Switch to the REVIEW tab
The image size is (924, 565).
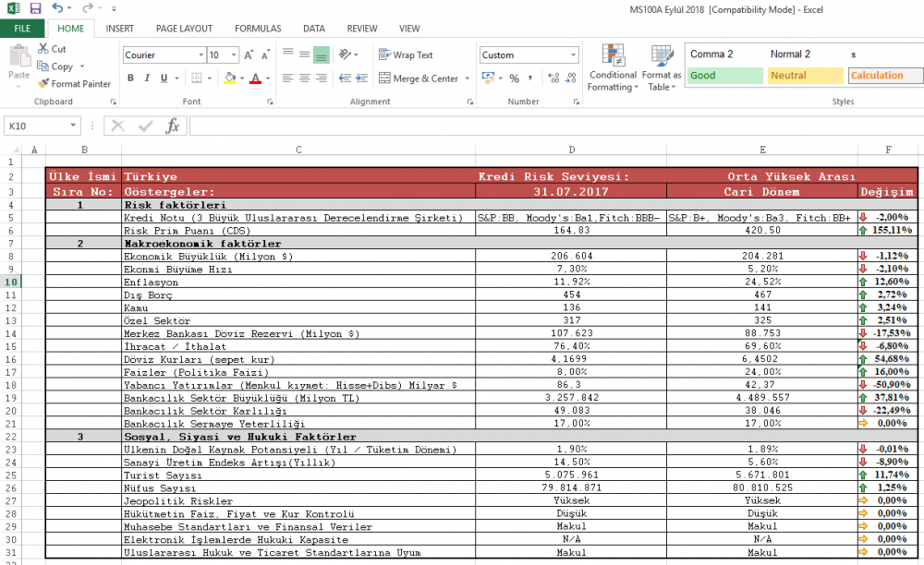coord(362,29)
